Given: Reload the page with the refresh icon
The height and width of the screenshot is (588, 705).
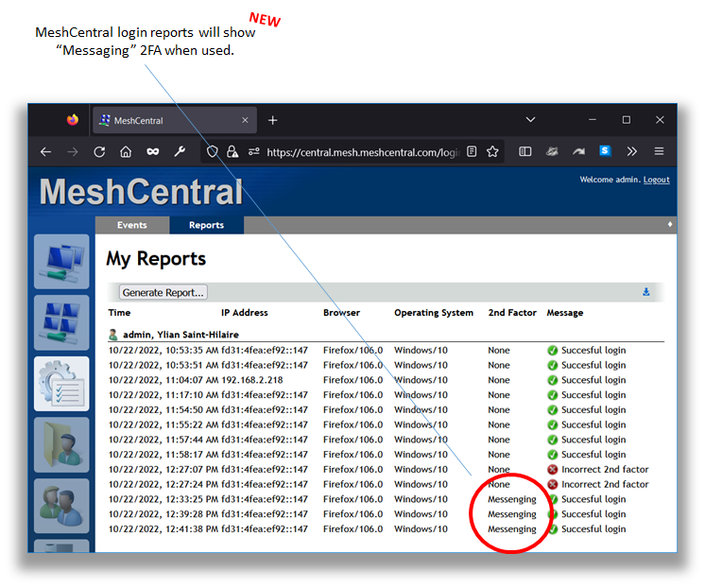Looking at the screenshot, I should tap(99, 151).
